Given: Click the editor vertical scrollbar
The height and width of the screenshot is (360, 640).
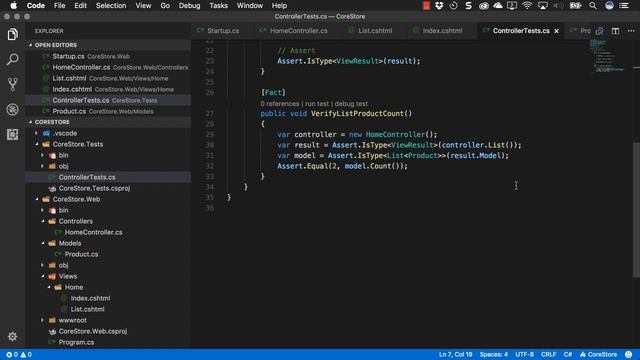Looking at the screenshot, I should 636,210.
